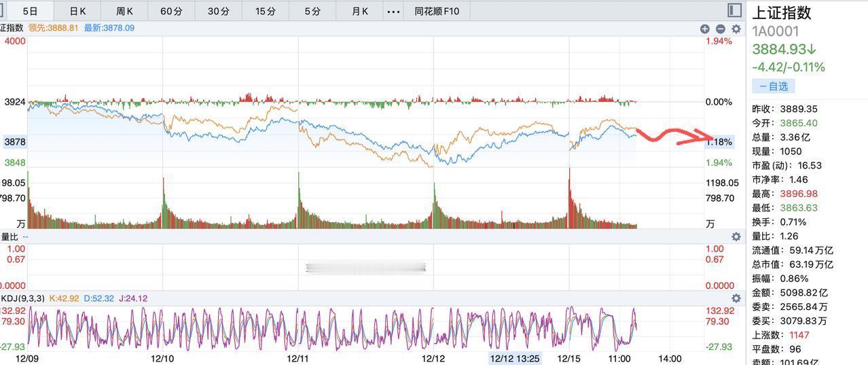
Task: Click the 换手: 0.71% row
Action: [779, 222]
